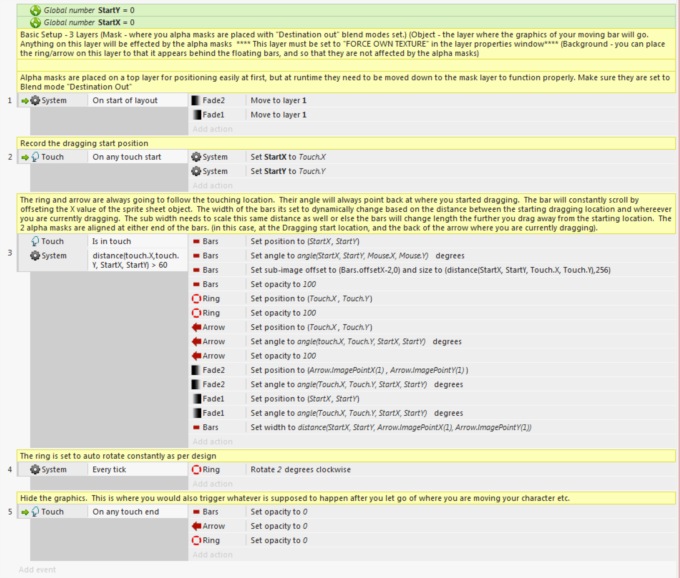Select comment 'Record the dragging start position'
This screenshot has height=578, width=680.
pos(346,144)
